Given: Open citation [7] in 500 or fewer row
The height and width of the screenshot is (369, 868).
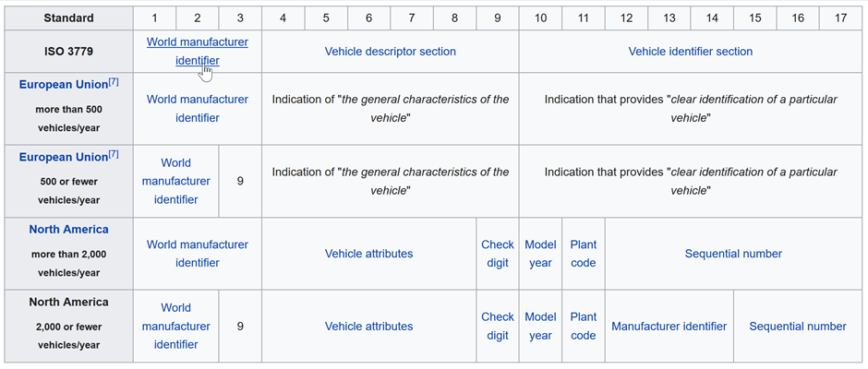Looking at the screenshot, I should coord(114,154).
